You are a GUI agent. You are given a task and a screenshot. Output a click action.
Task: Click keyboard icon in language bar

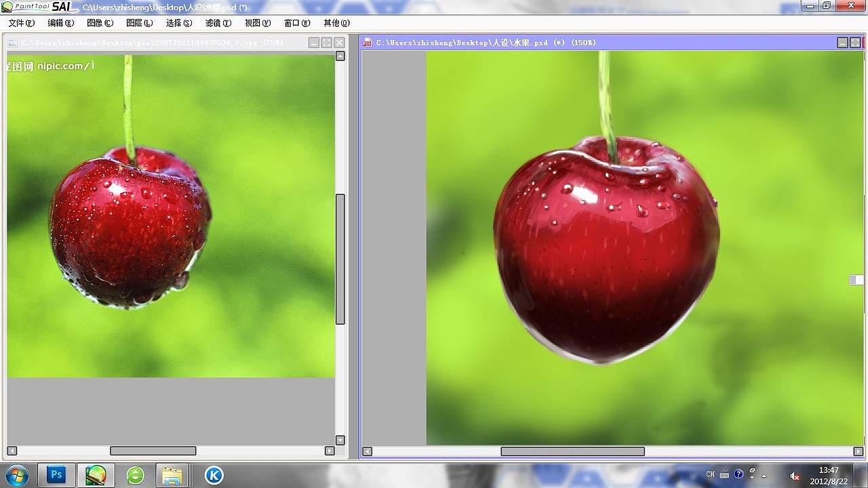tap(724, 474)
